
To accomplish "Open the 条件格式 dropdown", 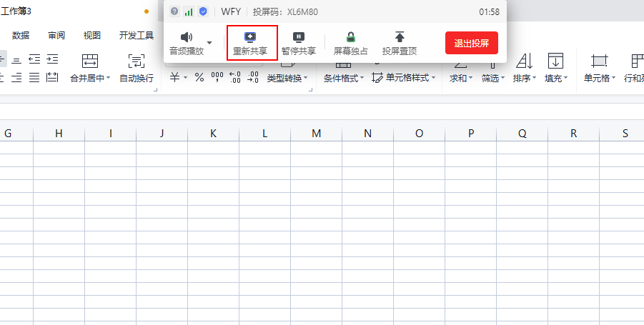I will pyautogui.click(x=343, y=78).
